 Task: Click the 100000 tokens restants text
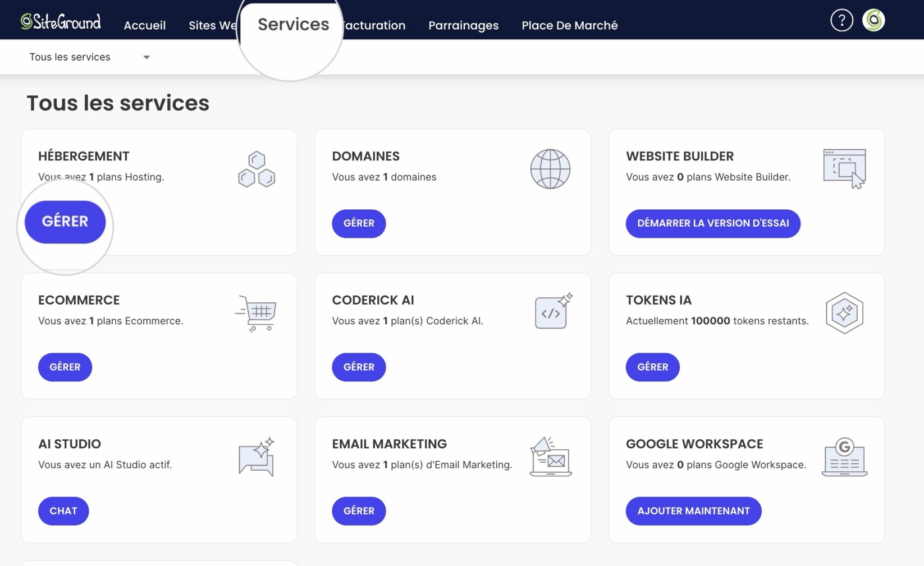pos(749,321)
